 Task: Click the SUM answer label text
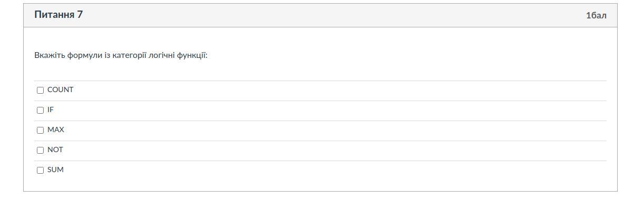click(x=55, y=170)
